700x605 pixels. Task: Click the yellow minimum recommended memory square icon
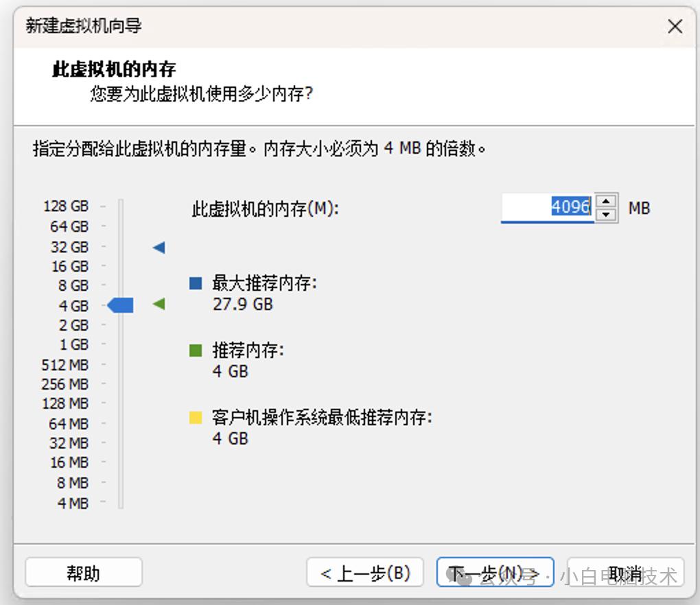click(x=196, y=416)
